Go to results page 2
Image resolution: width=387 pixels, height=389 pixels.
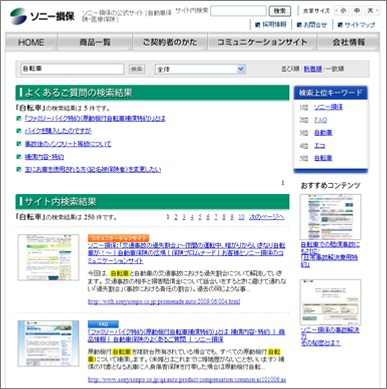[176, 217]
